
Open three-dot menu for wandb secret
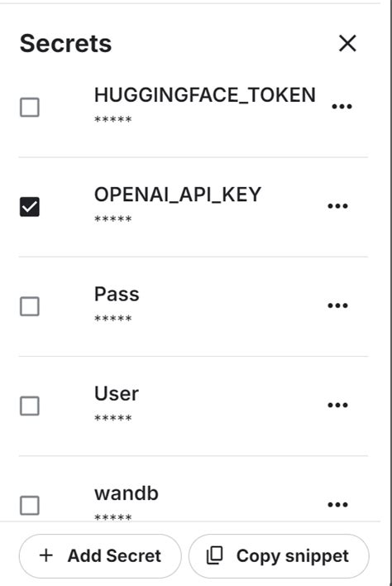[x=337, y=505]
